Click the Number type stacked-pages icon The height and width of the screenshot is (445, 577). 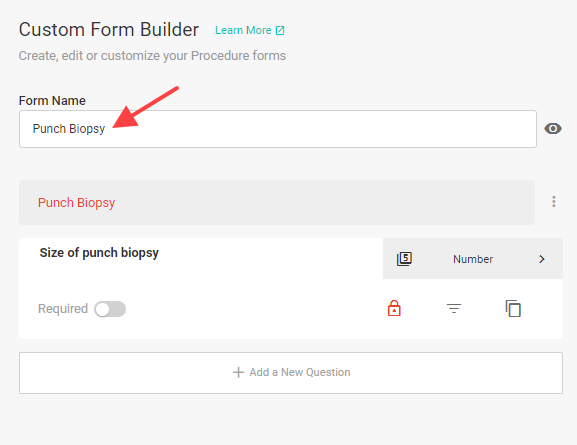(x=404, y=259)
